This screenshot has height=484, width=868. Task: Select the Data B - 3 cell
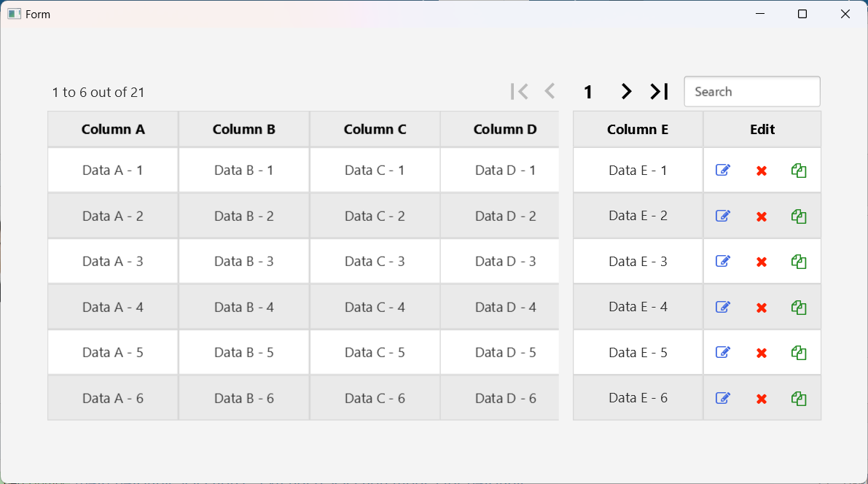pos(244,262)
